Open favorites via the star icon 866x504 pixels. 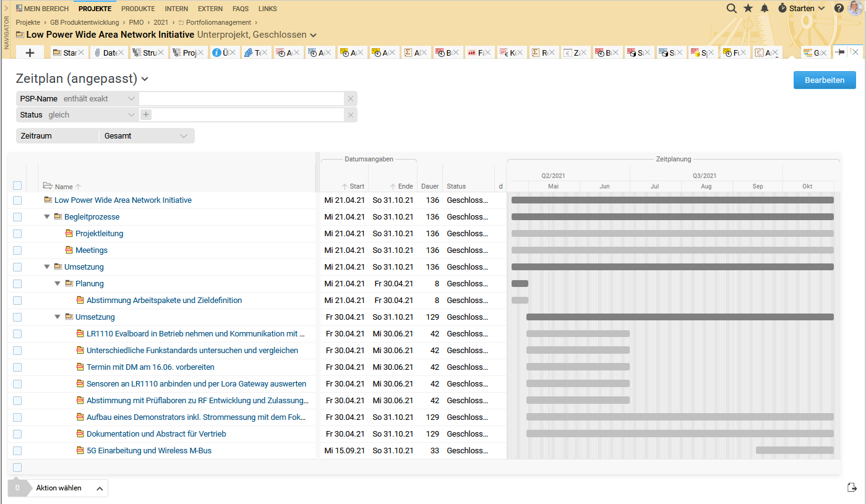(x=748, y=8)
